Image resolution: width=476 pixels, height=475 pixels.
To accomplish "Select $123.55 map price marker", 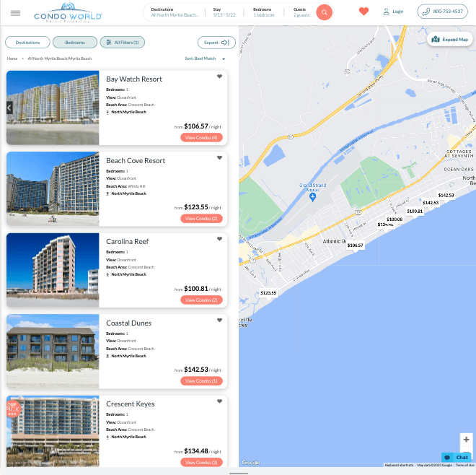I will (x=268, y=293).
